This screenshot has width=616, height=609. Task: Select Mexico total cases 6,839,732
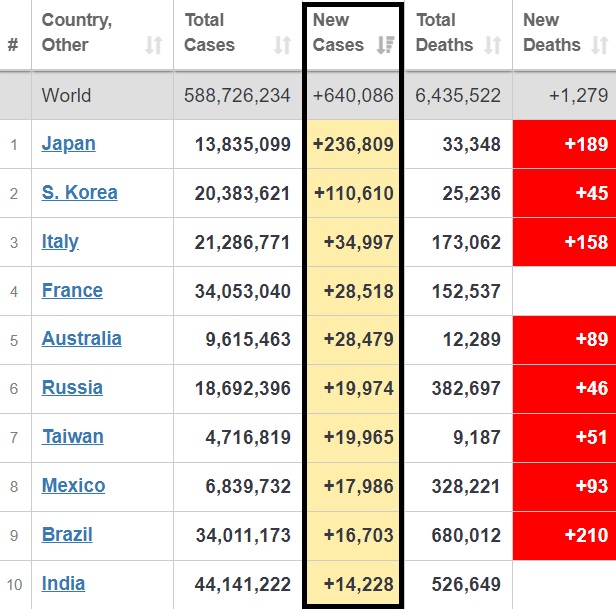(248, 486)
